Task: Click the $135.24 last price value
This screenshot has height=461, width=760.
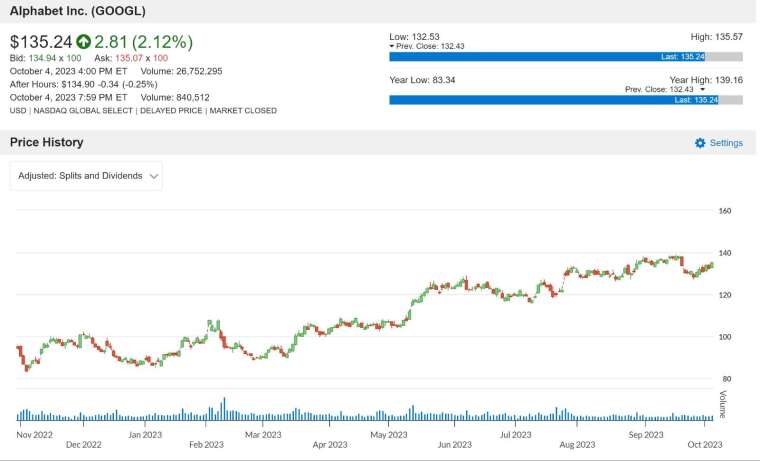Action: [41, 42]
